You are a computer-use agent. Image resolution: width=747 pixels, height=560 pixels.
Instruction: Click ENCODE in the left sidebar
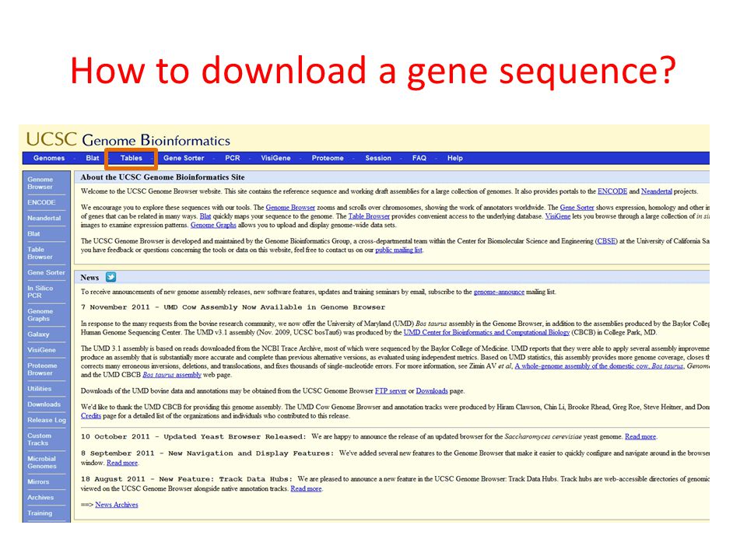click(x=42, y=202)
